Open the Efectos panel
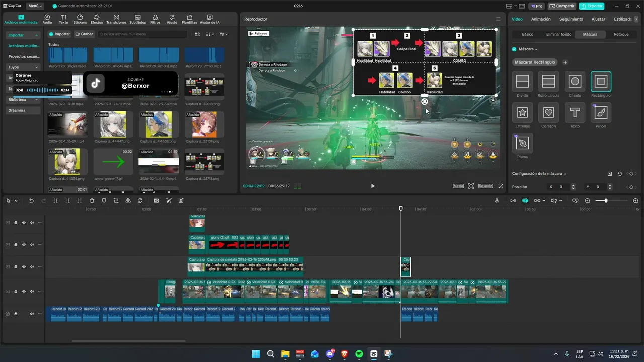Image resolution: width=644 pixels, height=362 pixels. point(97,20)
